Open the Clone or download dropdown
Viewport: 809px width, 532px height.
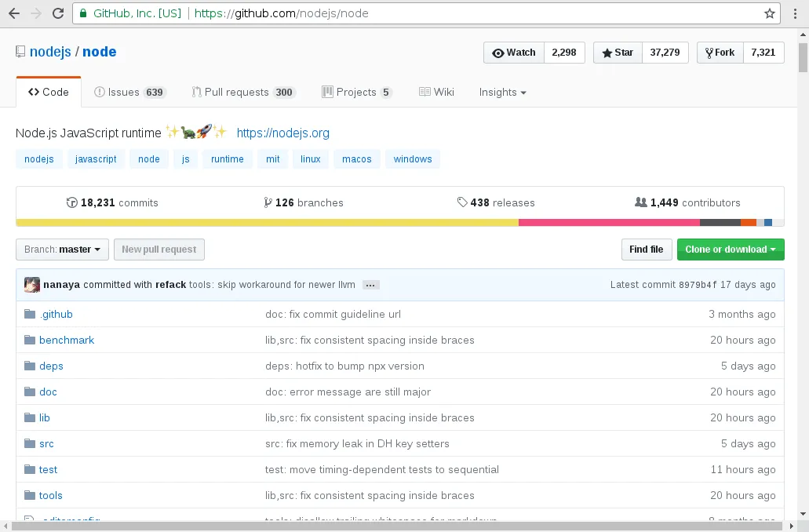point(731,249)
